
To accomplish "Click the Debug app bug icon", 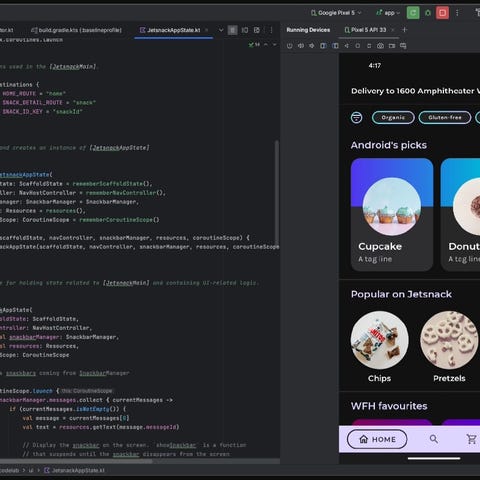I will (428, 13).
